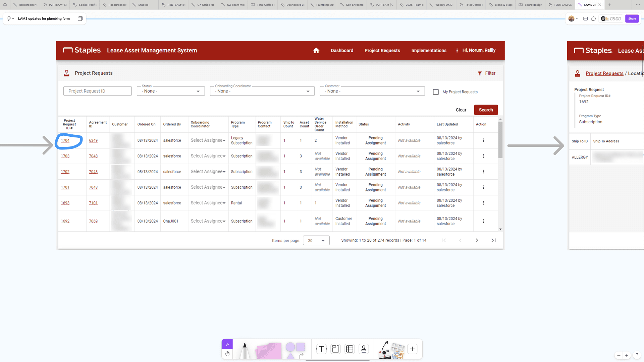This screenshot has height=362, width=644.
Task: Open the Status dropdown
Action: click(171, 91)
